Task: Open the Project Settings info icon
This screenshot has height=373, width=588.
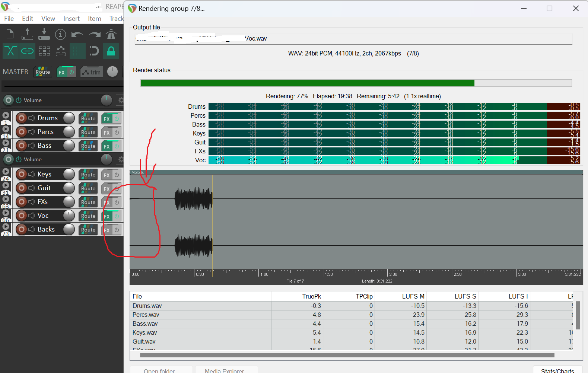Action: (60, 34)
